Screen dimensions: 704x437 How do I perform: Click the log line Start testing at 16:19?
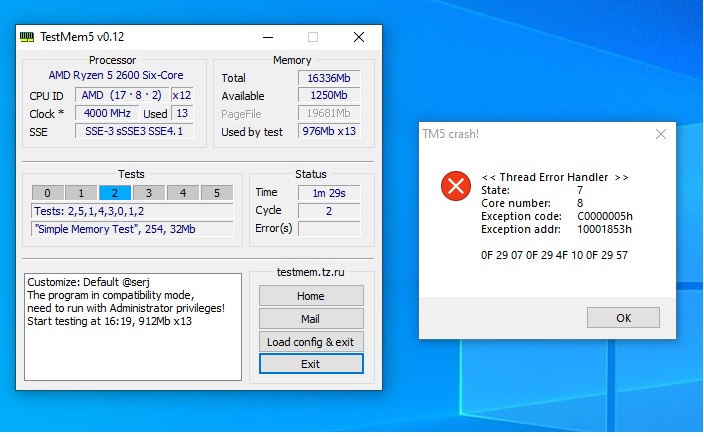pos(110,321)
